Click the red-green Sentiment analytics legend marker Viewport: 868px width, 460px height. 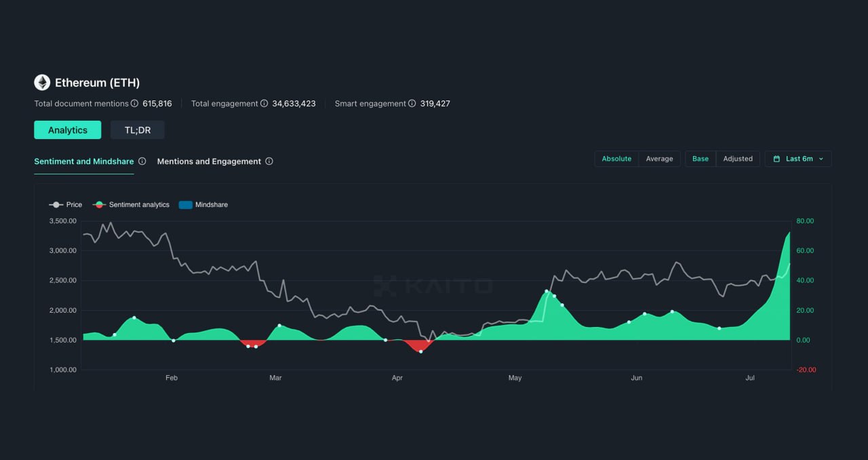(99, 205)
